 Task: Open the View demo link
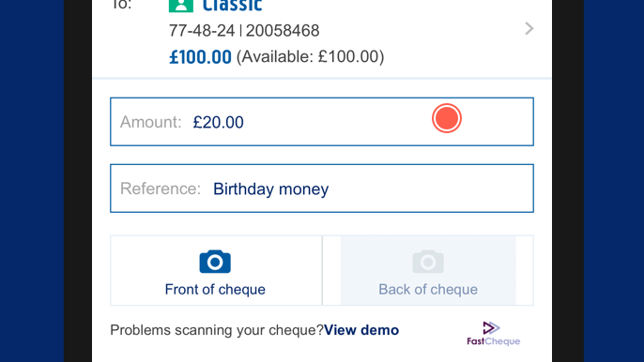(361, 330)
